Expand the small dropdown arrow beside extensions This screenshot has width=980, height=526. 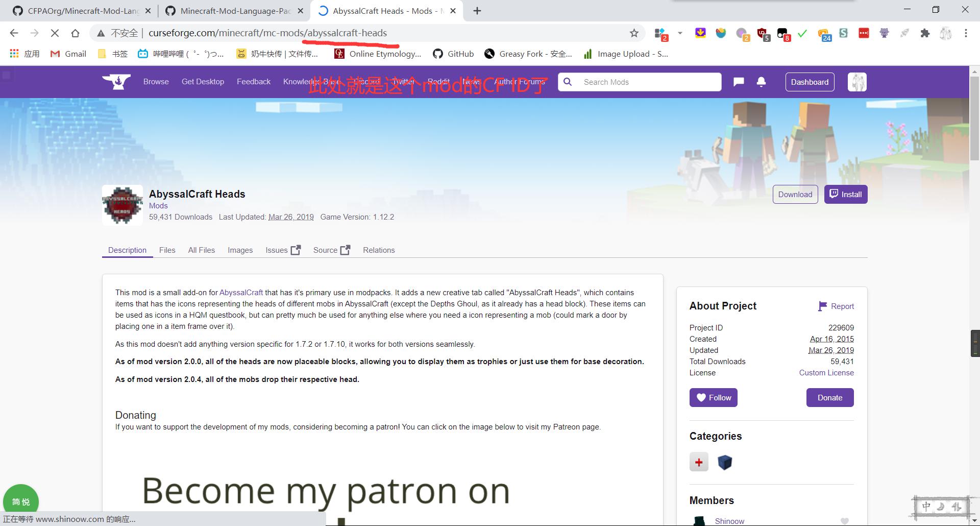pyautogui.click(x=680, y=33)
